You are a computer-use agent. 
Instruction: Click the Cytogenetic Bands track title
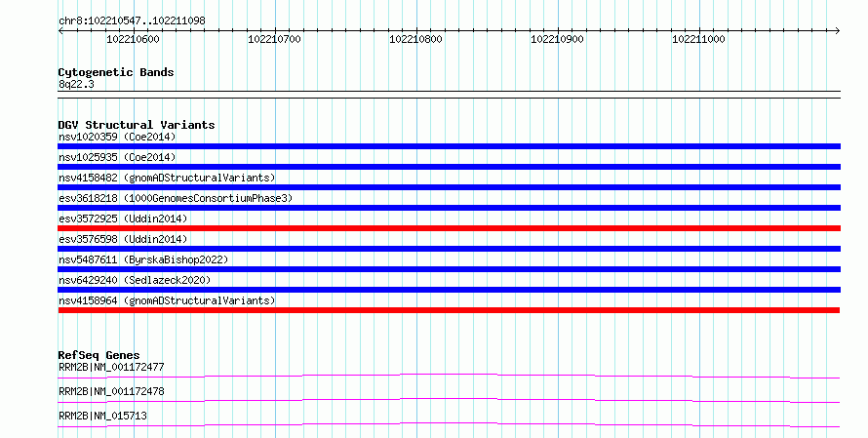[x=116, y=72]
